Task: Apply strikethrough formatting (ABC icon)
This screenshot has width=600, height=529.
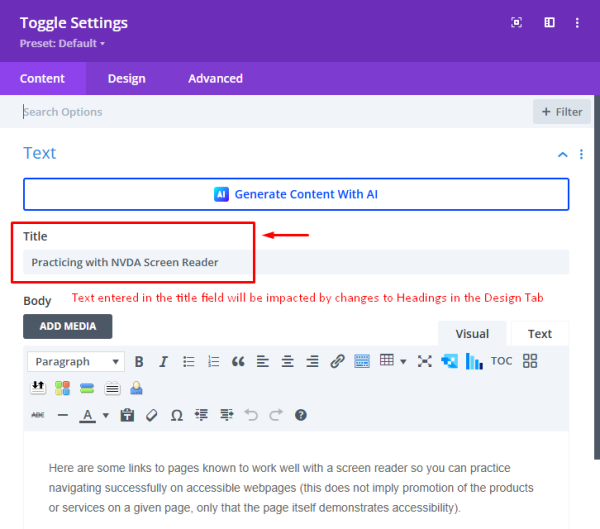Action: [38, 414]
